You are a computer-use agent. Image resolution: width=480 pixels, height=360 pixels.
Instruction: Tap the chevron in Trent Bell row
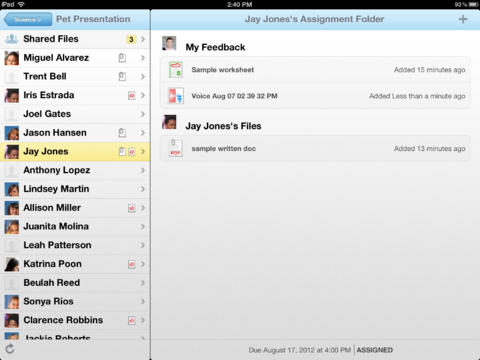[143, 77]
